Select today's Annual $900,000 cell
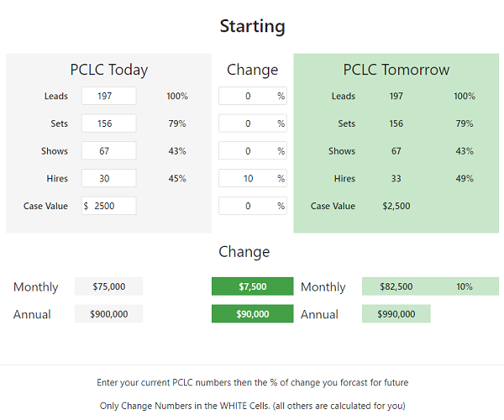504x420 pixels. point(109,314)
